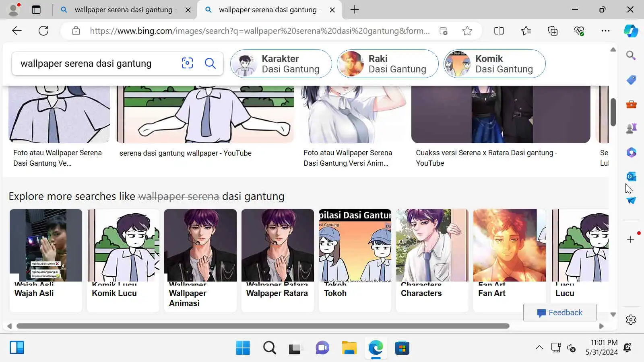Screen dimensions: 644x362
Task: Open sidebar Tools briefcase icon
Action: [x=631, y=105]
